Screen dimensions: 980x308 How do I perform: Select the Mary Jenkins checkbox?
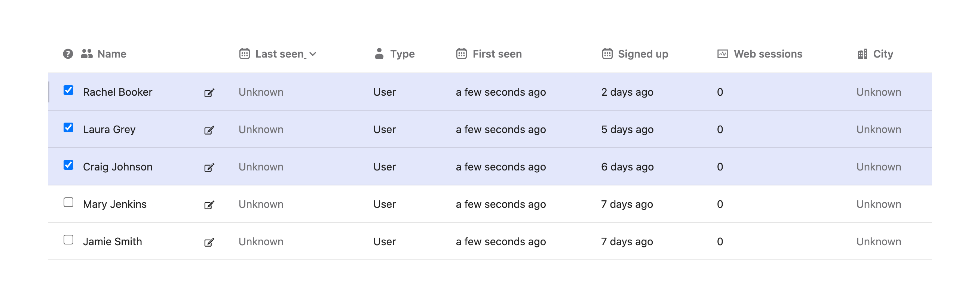[x=68, y=202]
